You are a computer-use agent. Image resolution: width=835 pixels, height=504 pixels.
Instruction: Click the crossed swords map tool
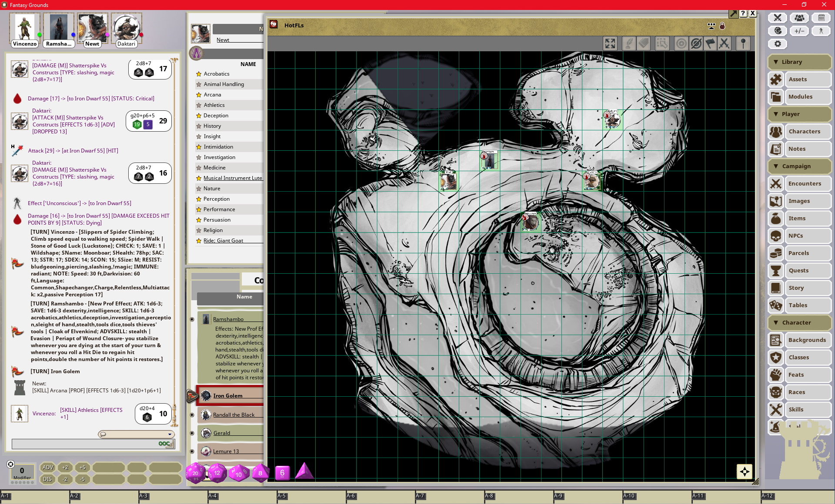(x=724, y=43)
